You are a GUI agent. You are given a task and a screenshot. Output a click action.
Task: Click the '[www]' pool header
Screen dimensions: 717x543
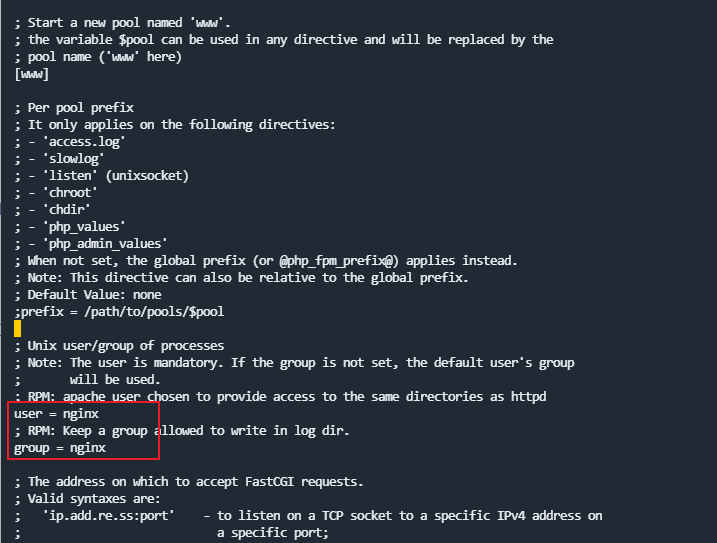(32, 74)
